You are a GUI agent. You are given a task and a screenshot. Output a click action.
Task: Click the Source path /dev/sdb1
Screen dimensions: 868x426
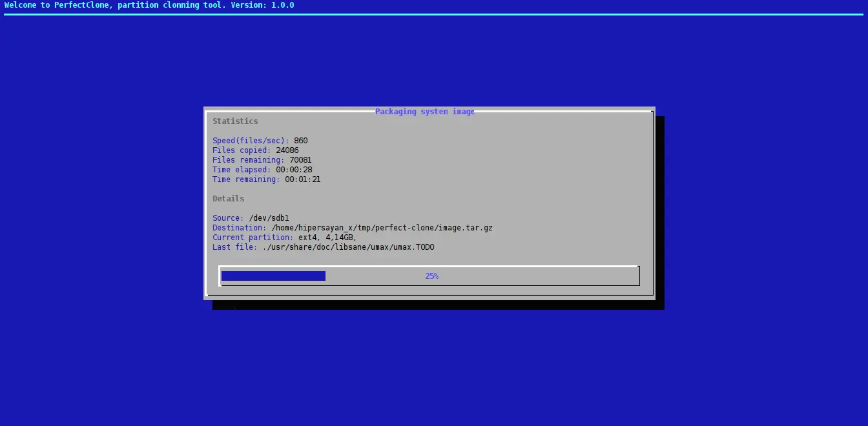(x=269, y=218)
